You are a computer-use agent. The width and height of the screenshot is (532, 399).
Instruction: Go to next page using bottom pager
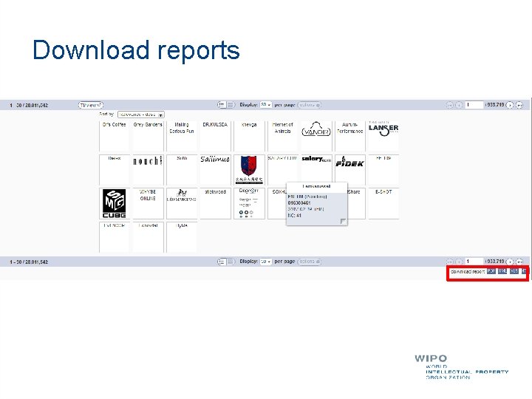click(510, 262)
